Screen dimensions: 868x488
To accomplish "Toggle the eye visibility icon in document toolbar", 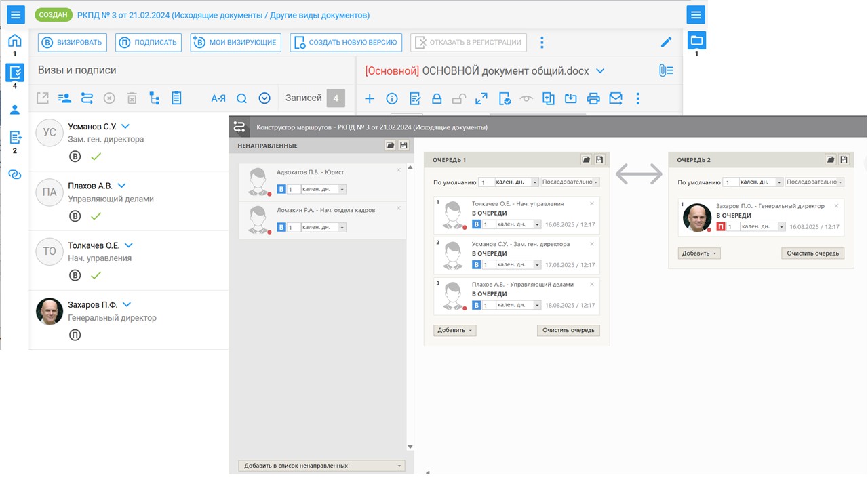I will coord(526,99).
